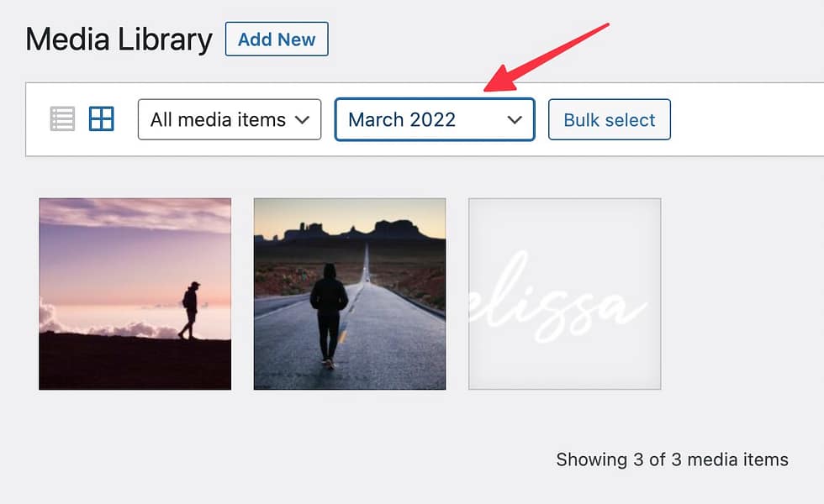824x504 pixels.
Task: Open the March 2022 date filter dropdown
Action: [434, 119]
